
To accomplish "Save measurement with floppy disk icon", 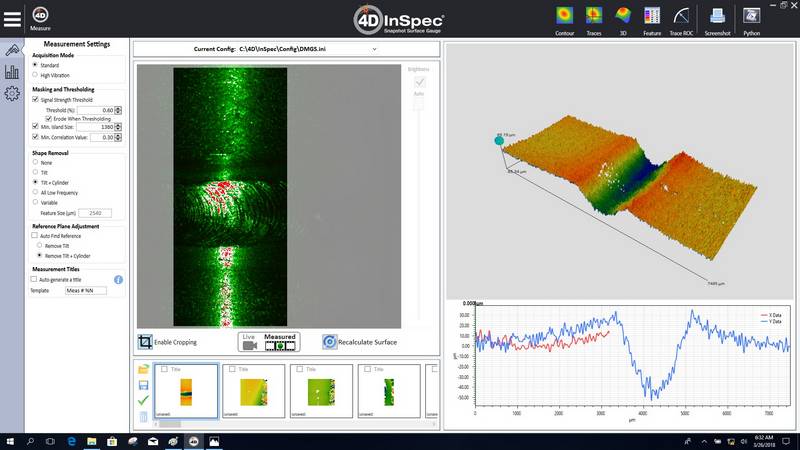I will tap(143, 385).
